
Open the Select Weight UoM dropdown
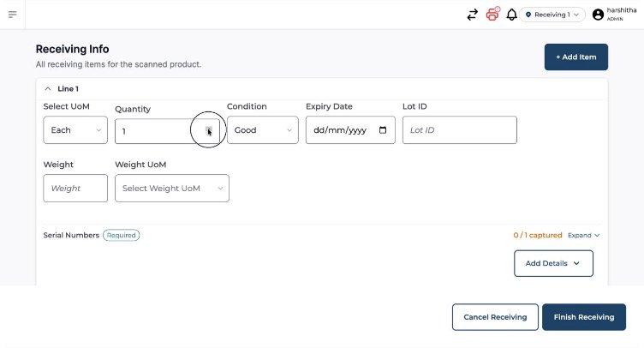(x=172, y=189)
